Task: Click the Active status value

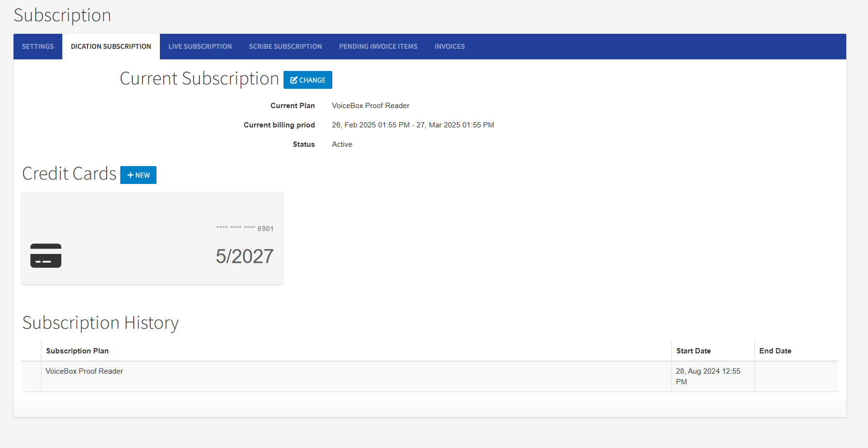Action: pos(342,144)
